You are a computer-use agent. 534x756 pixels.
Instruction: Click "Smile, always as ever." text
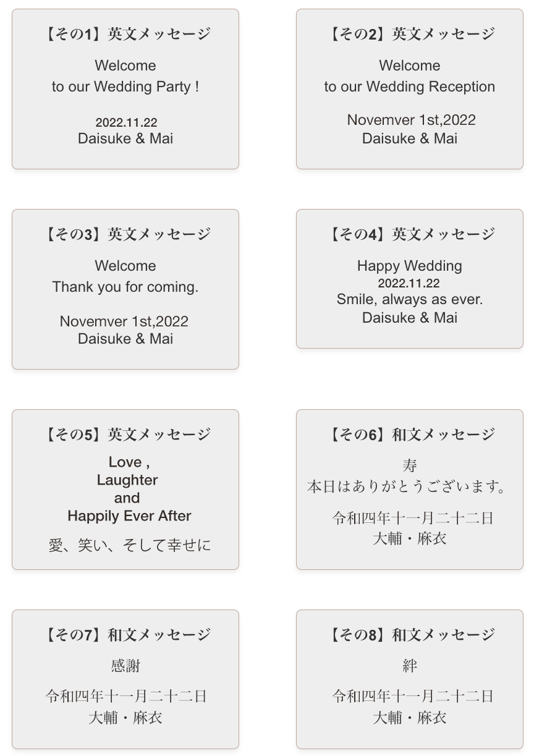point(410,299)
